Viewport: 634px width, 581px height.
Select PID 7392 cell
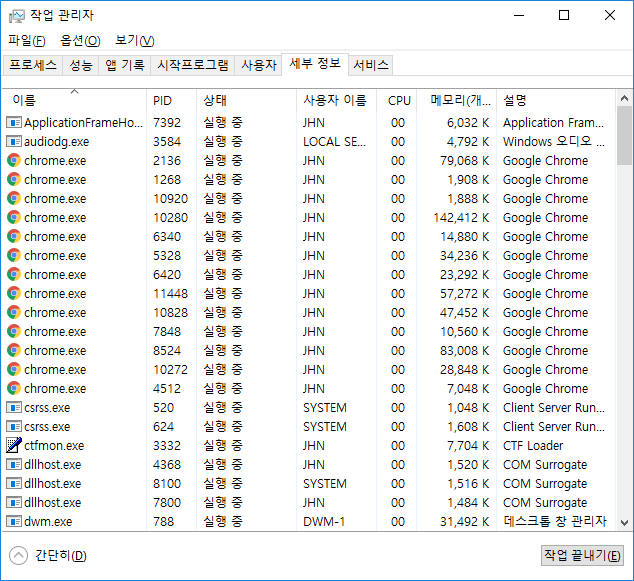(167, 123)
